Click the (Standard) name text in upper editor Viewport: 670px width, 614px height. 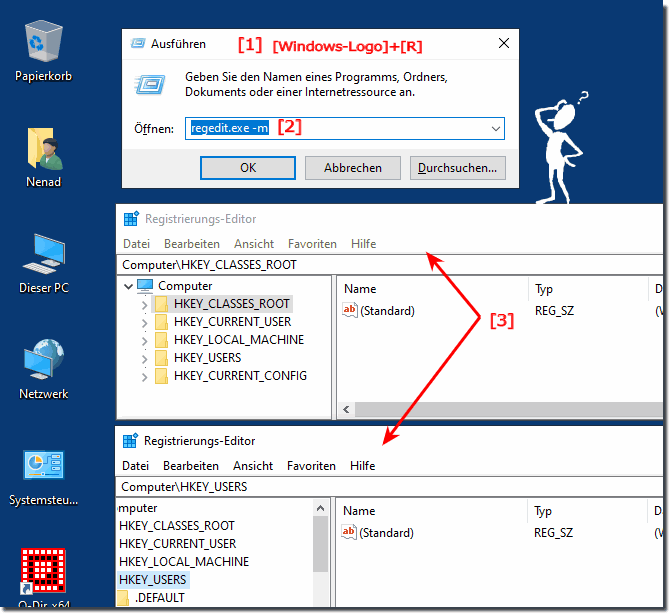point(388,311)
